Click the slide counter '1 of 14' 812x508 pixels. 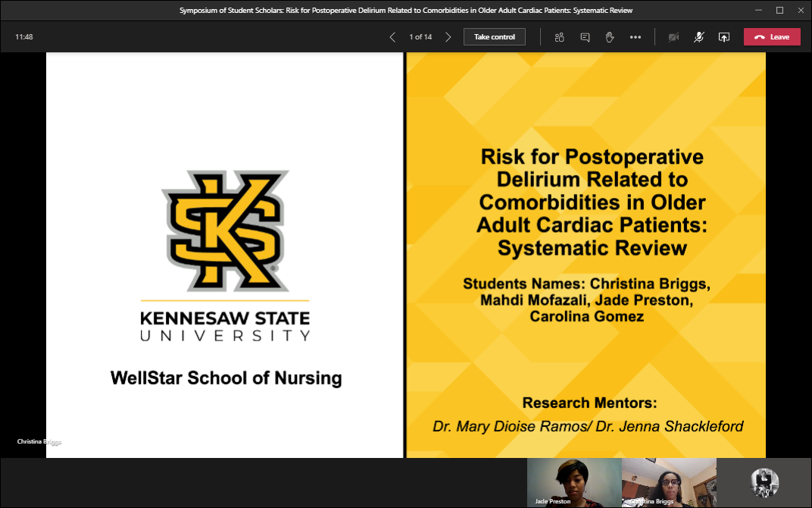tap(420, 37)
